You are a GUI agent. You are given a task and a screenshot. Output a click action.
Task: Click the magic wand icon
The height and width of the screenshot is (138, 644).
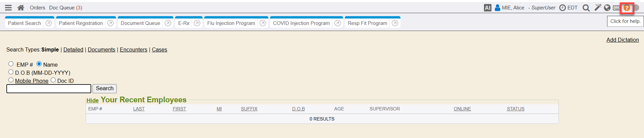coord(598,7)
